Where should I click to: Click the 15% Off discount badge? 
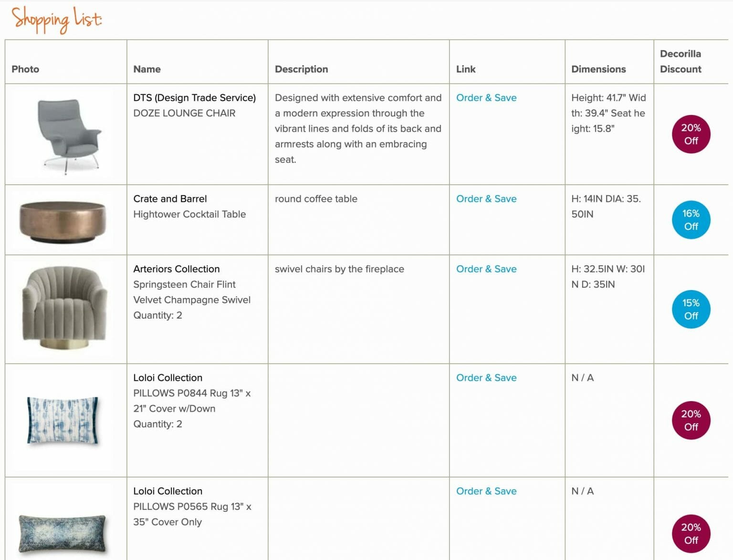click(x=691, y=310)
